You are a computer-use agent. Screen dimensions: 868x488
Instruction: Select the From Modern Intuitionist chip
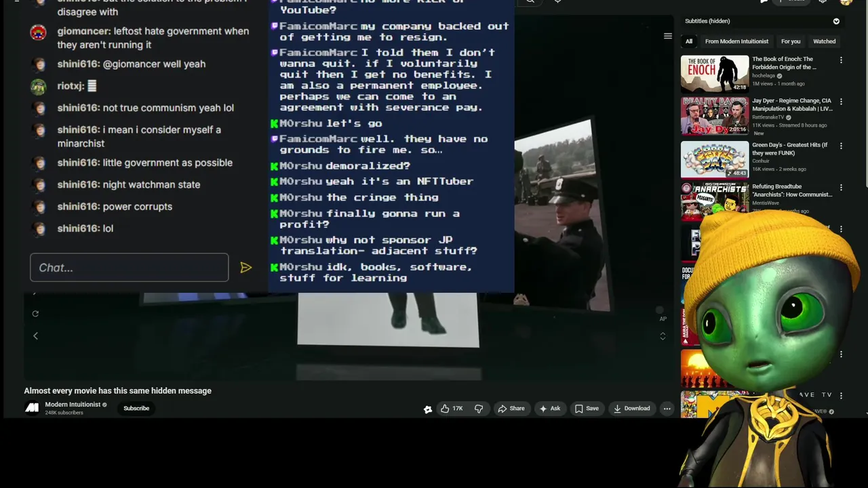coord(736,41)
